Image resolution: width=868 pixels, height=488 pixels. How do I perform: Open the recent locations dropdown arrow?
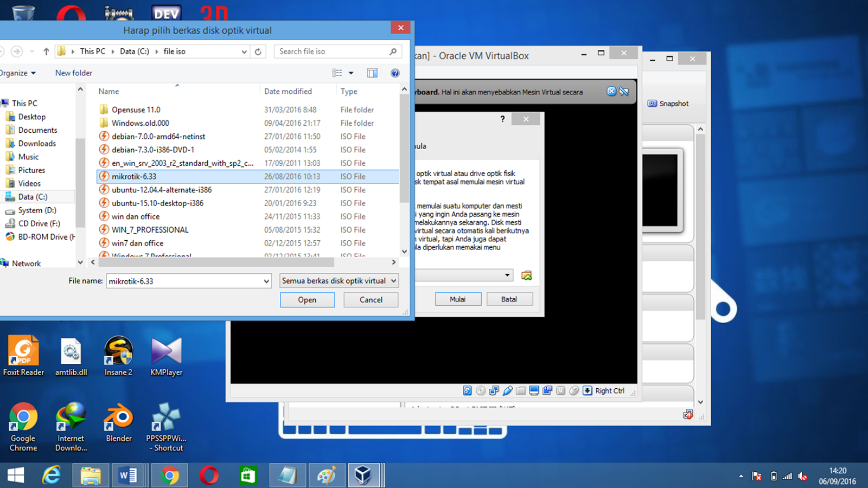tap(32, 52)
